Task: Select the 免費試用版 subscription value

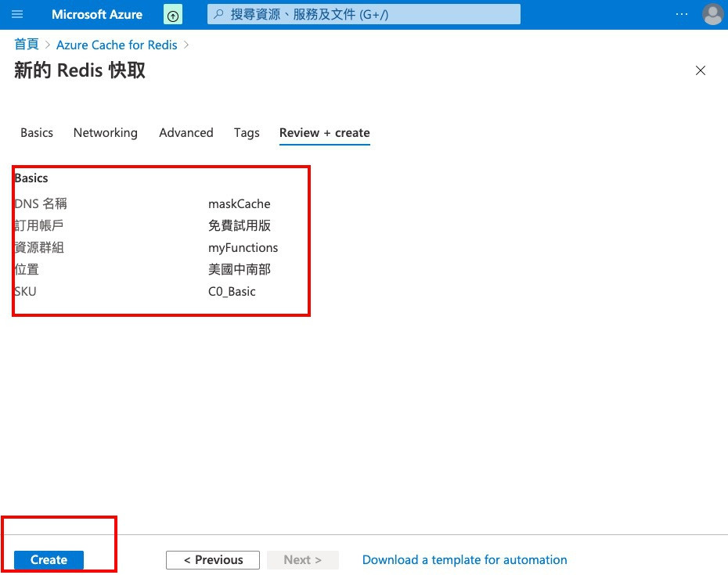Action: tap(239, 225)
